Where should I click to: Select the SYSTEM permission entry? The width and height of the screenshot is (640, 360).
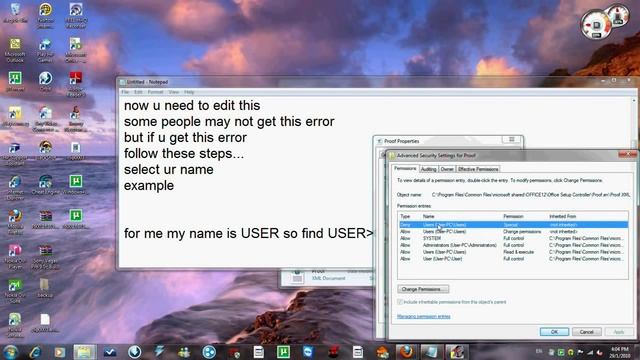pos(513,238)
